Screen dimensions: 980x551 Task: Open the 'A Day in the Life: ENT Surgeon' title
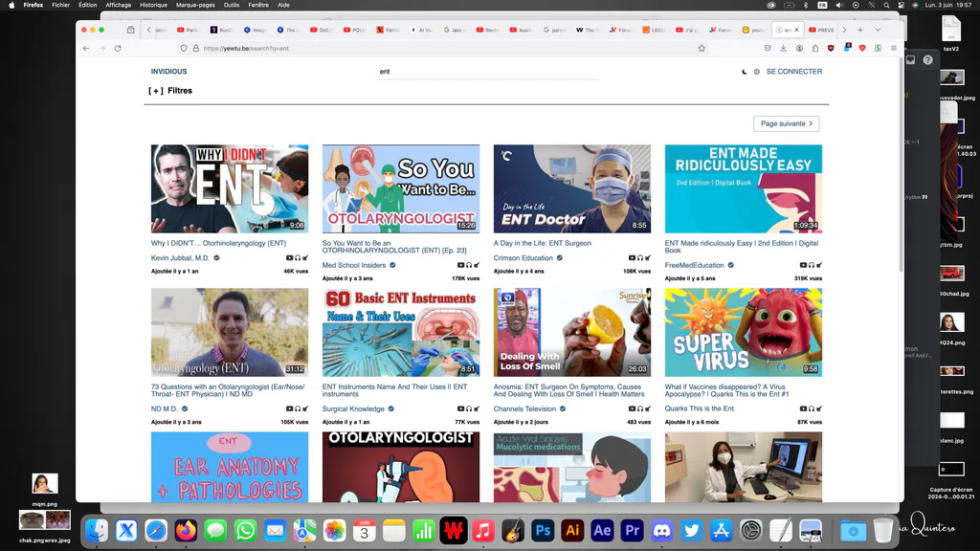[x=543, y=244]
